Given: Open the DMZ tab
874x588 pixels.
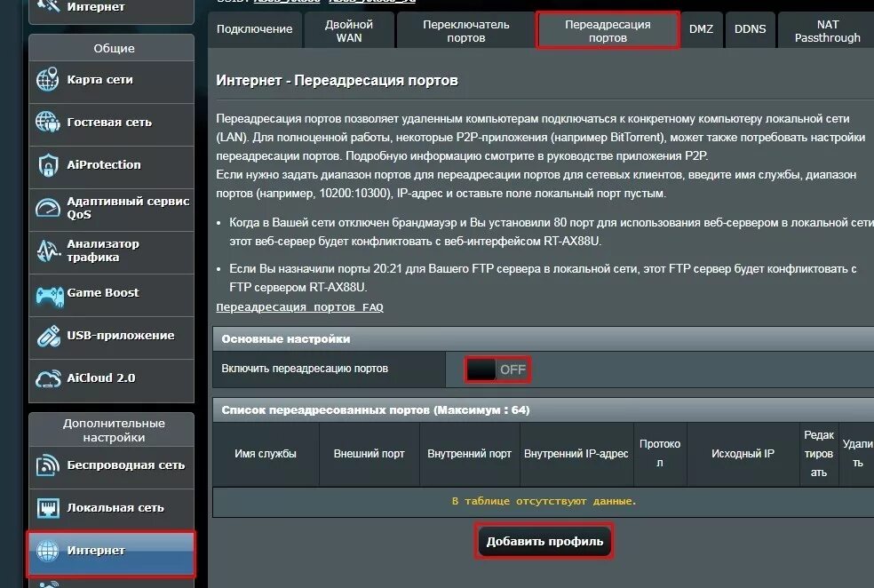Looking at the screenshot, I should coord(701,29).
